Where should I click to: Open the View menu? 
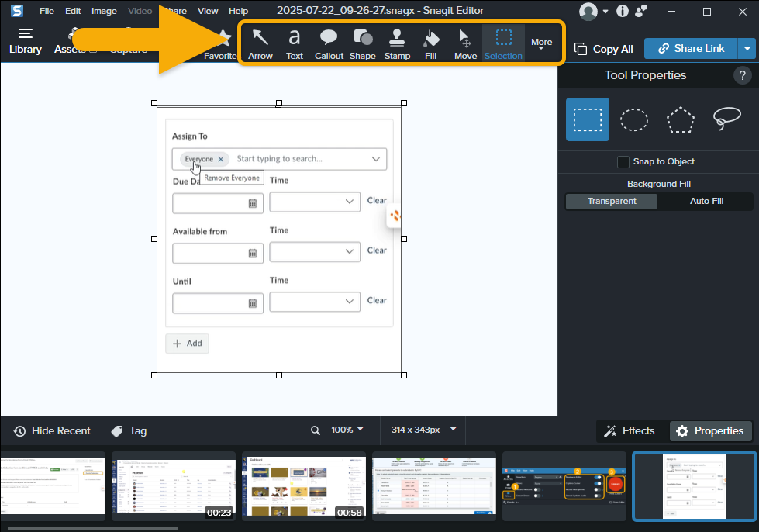[208, 11]
